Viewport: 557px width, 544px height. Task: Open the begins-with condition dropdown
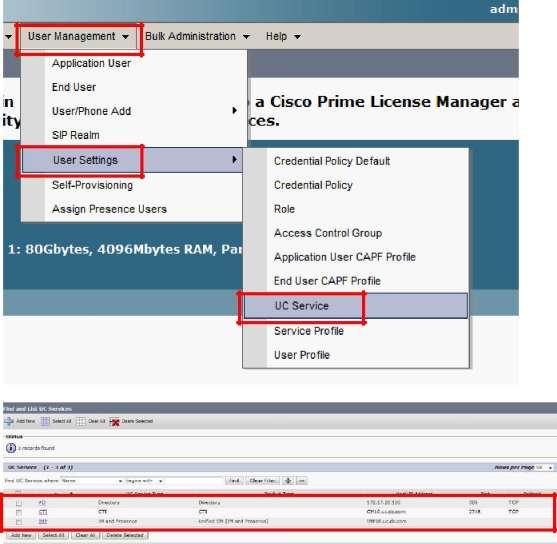click(144, 481)
